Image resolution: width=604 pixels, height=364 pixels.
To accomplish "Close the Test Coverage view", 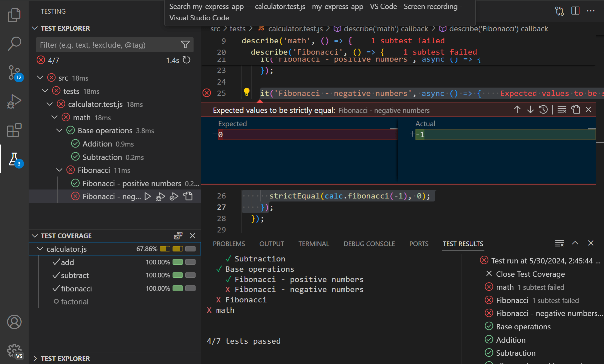I will coord(193,236).
